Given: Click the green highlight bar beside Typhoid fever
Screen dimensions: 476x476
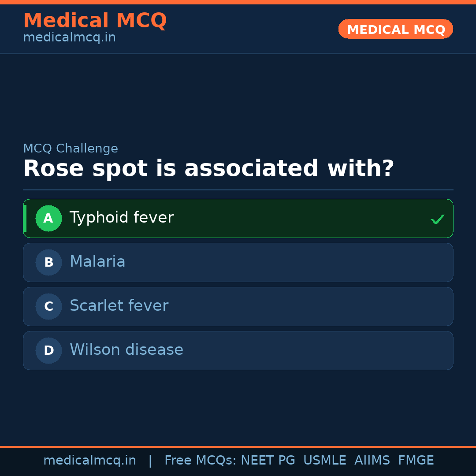Looking at the screenshot, I should click(x=25, y=218).
